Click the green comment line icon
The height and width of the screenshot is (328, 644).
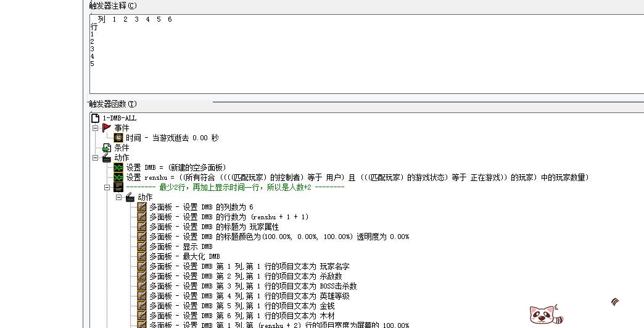click(x=118, y=187)
